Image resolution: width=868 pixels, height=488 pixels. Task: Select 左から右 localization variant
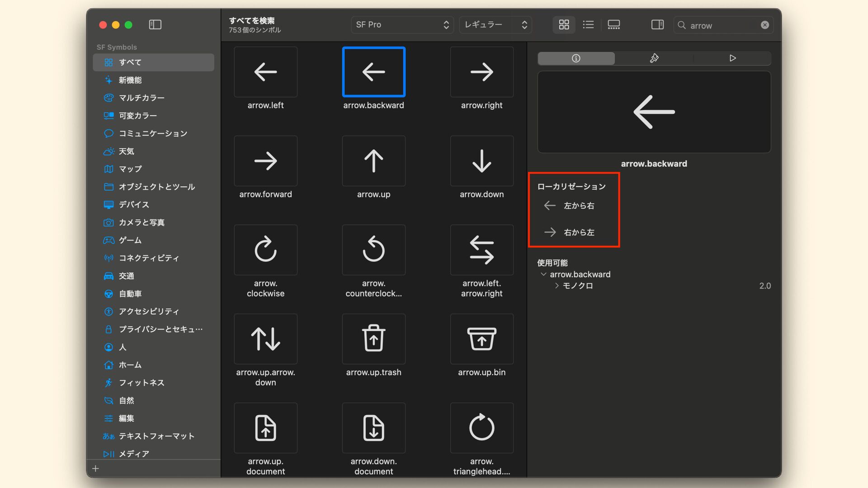pyautogui.click(x=570, y=206)
